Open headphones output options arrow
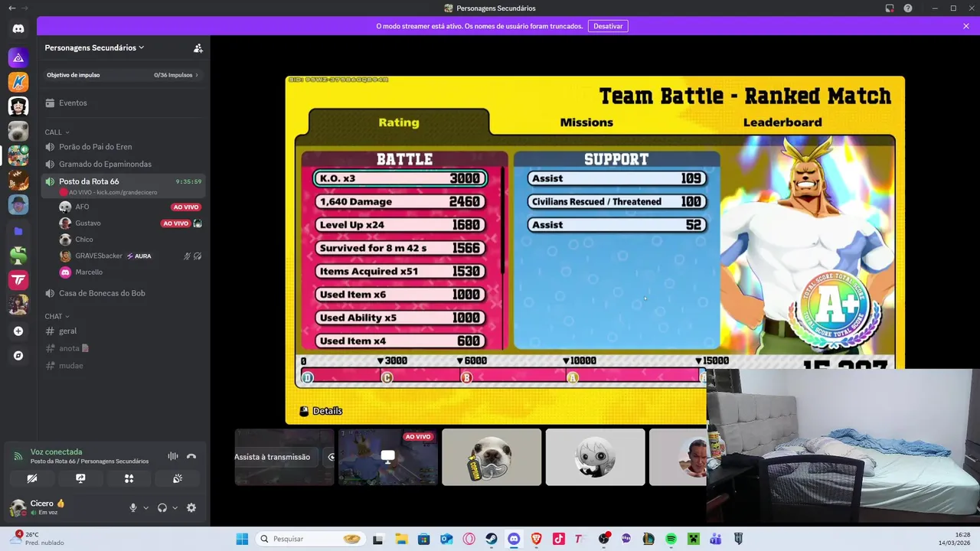This screenshot has width=980, height=551. (x=175, y=507)
